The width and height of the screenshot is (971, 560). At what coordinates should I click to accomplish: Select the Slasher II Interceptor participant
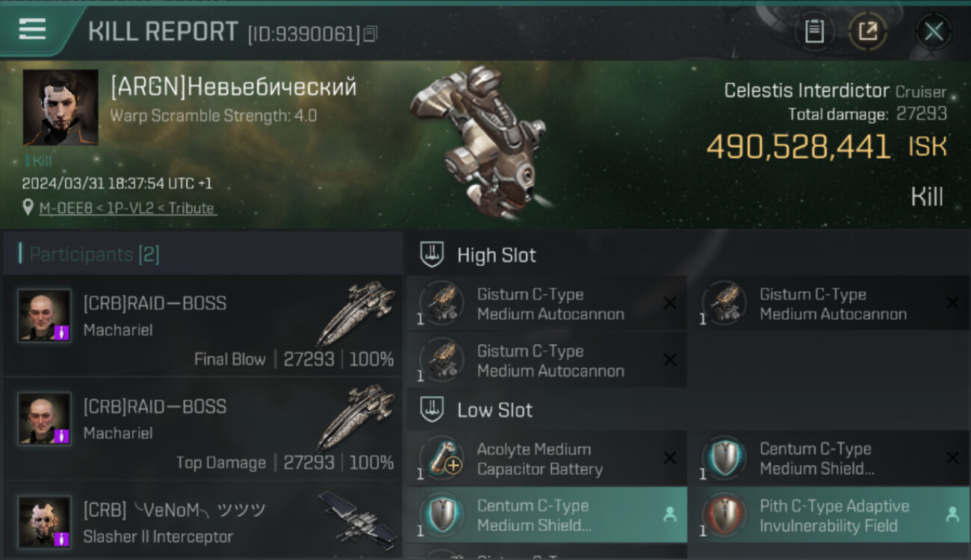click(202, 520)
